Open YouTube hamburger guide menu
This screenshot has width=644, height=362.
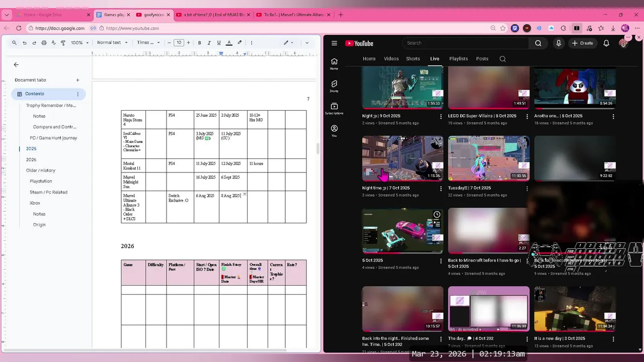pos(334,43)
